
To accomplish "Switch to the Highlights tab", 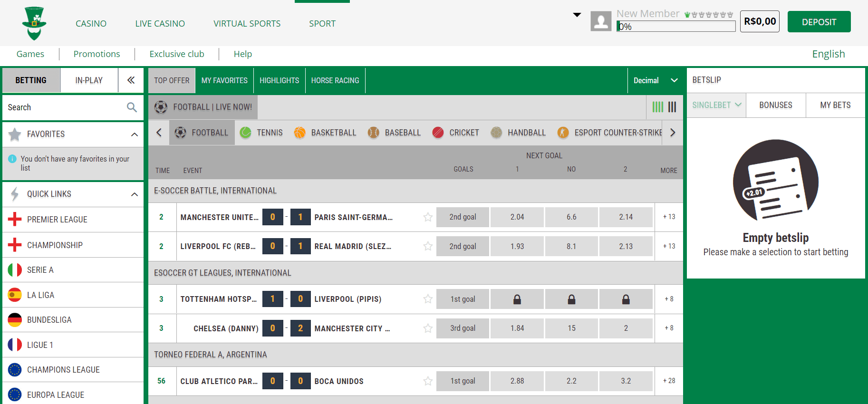I will [280, 81].
